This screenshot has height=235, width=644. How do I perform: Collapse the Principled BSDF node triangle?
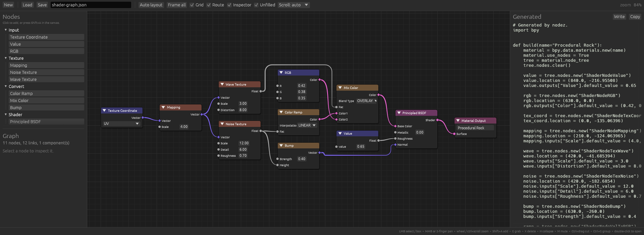[x=399, y=113]
